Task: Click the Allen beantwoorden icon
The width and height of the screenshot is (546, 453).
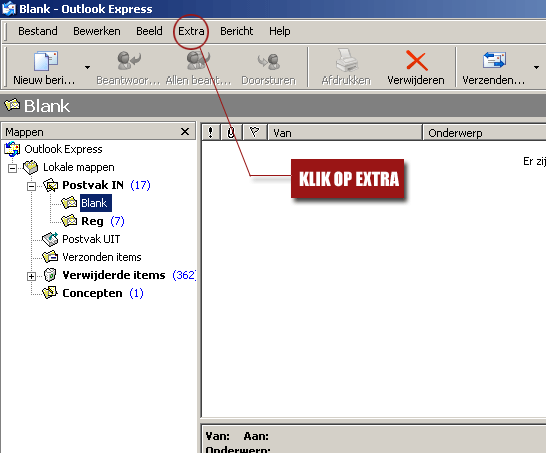Action: pyautogui.click(x=198, y=61)
